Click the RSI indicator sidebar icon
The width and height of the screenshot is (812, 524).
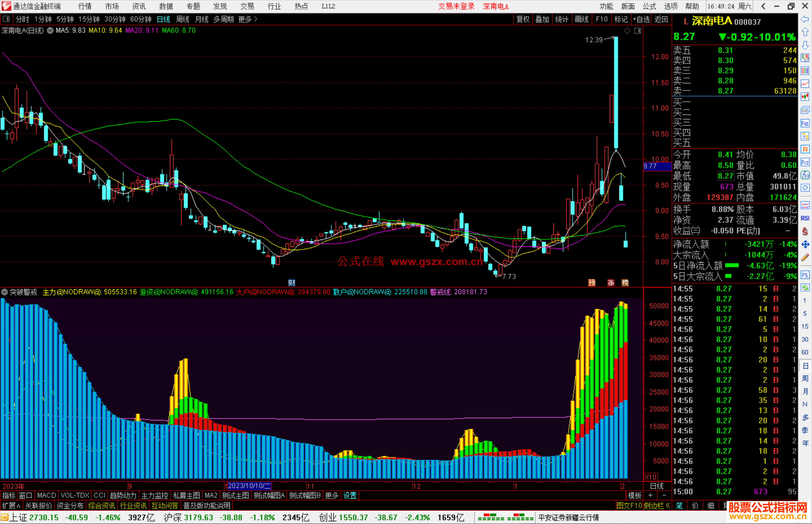point(805,218)
